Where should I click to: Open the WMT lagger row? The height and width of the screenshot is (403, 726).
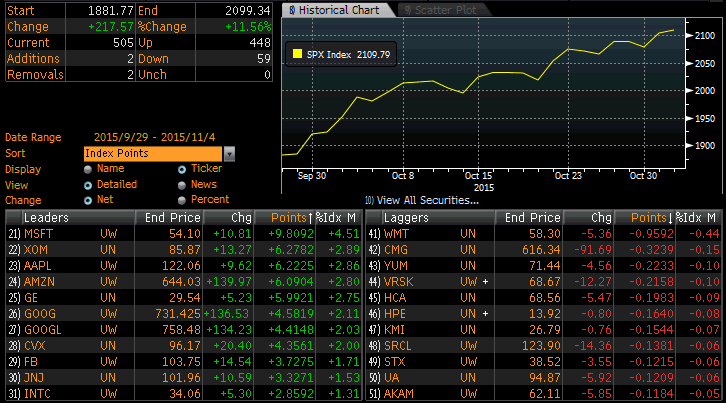click(544, 233)
